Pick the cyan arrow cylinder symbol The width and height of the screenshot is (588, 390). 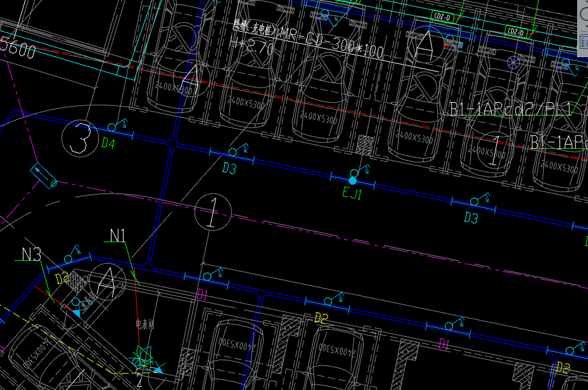coord(44,176)
